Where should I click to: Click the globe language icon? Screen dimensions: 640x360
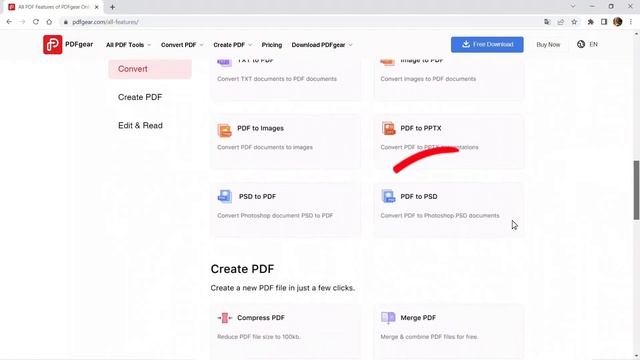click(x=581, y=44)
